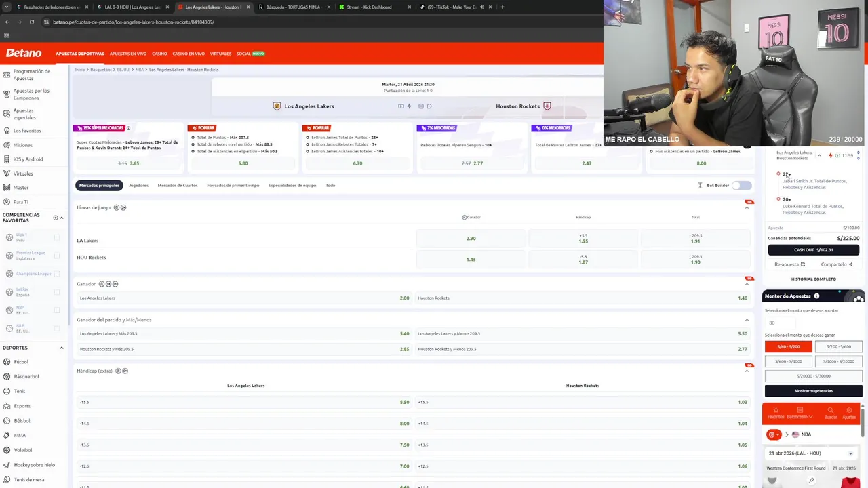Screen dimensions: 868x488
Task: Open Apuestas especiales icon in sidebar
Action: pos(7,114)
